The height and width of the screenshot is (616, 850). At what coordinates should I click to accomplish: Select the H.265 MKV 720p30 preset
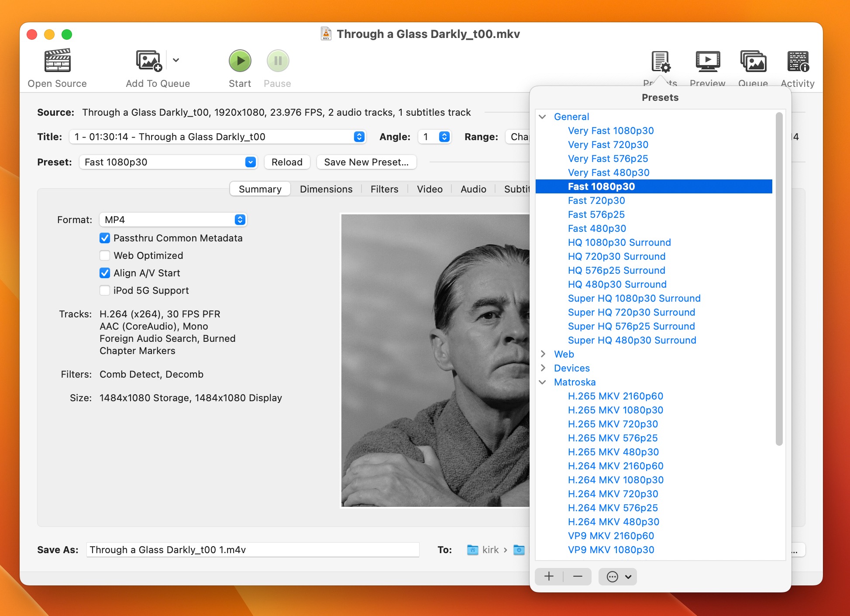[613, 424]
